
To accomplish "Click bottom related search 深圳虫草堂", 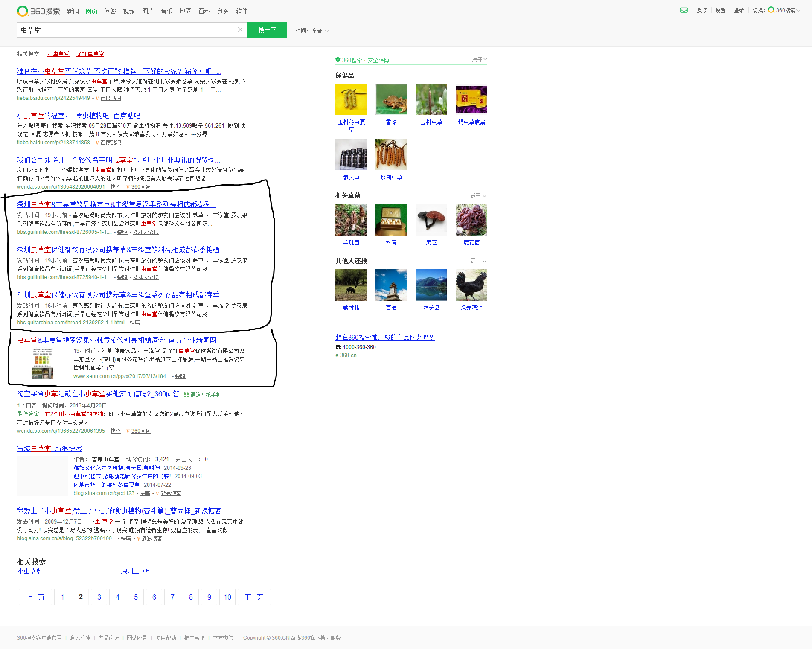I will 136,571.
